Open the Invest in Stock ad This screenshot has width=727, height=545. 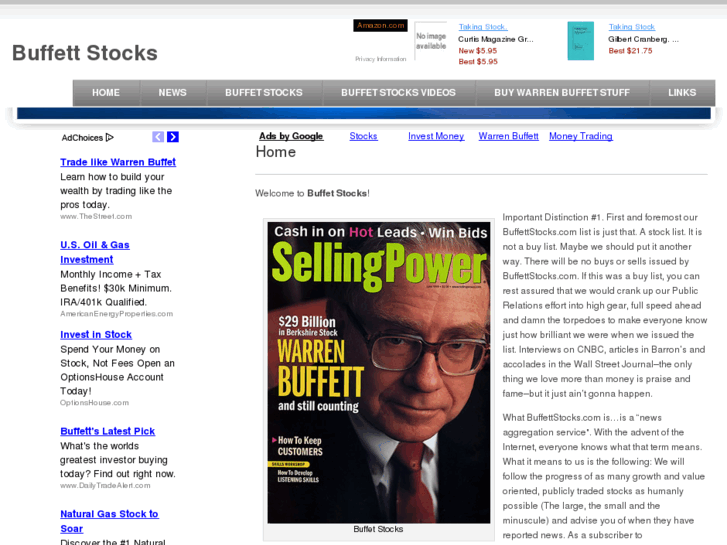tap(96, 335)
